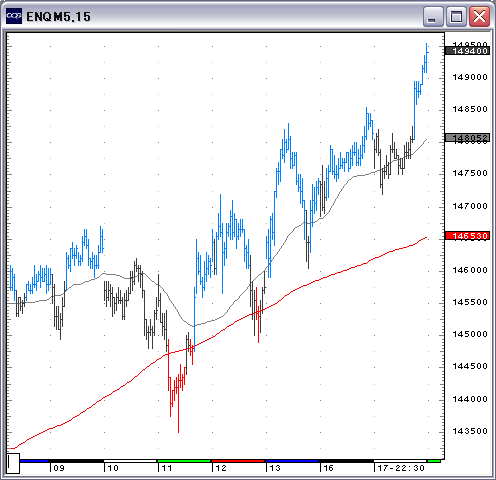Click the 144500 price scale label
Image resolution: width=496 pixels, height=480 pixels.
[470, 366]
